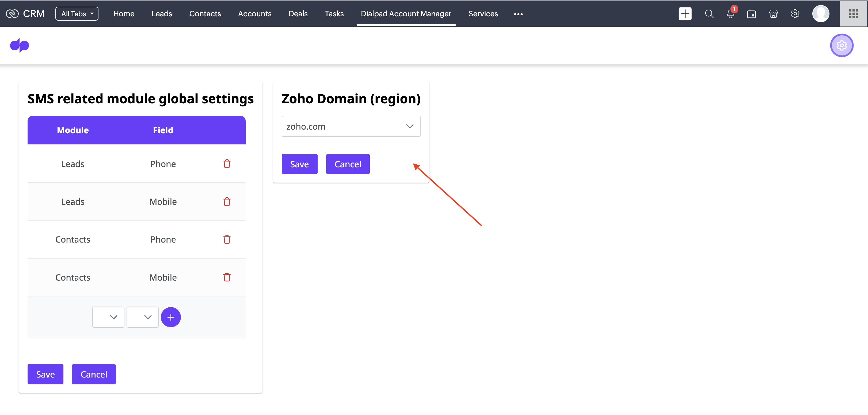Go to the Home tab
Image resolution: width=868 pixels, height=415 pixels.
[124, 14]
